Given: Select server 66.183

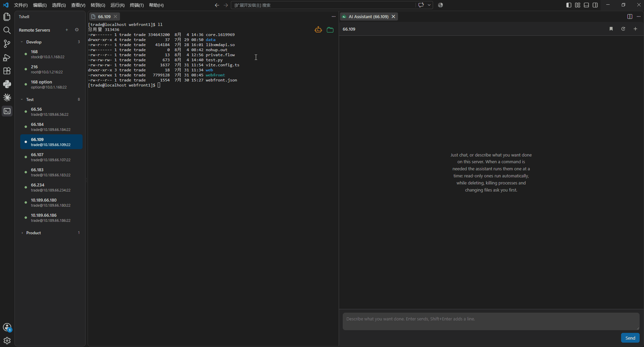Looking at the screenshot, I should pyautogui.click(x=51, y=172).
